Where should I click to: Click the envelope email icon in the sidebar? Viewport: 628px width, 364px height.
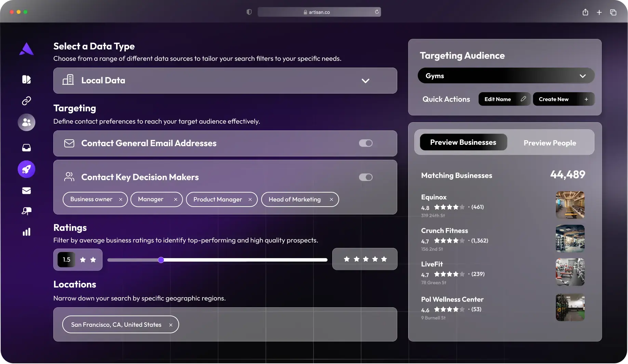[26, 191]
